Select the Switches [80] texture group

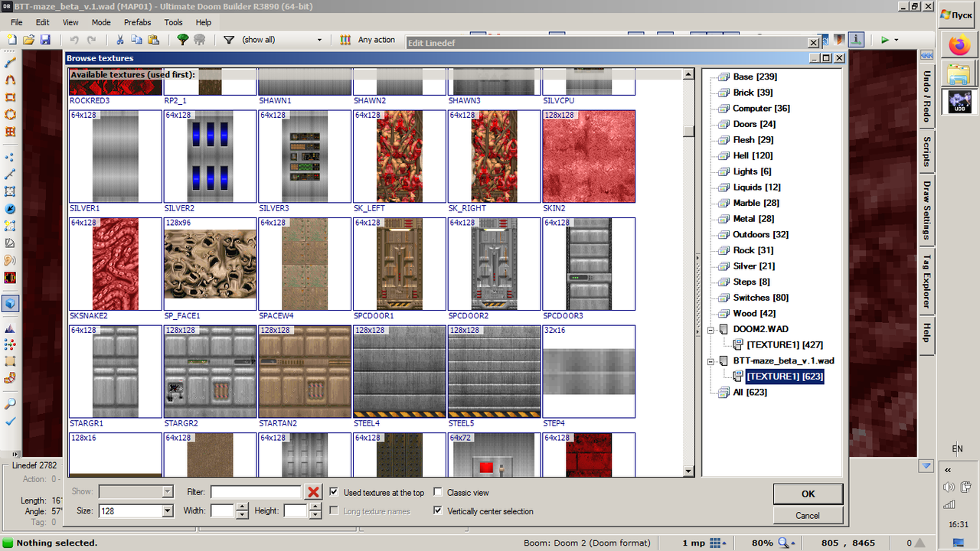[x=760, y=298]
